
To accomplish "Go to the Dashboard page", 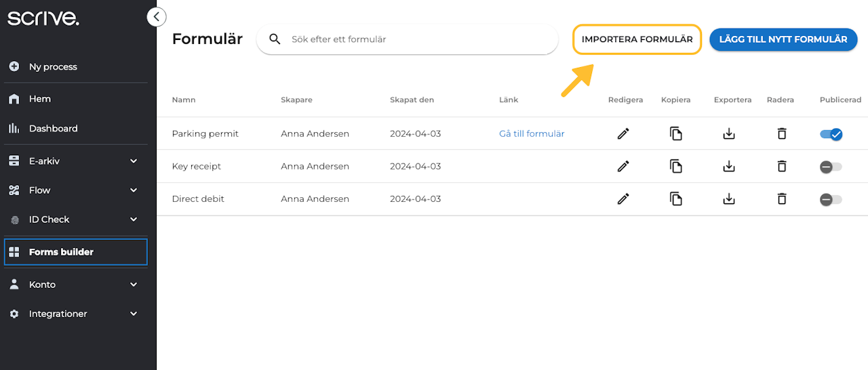I will coord(53,128).
